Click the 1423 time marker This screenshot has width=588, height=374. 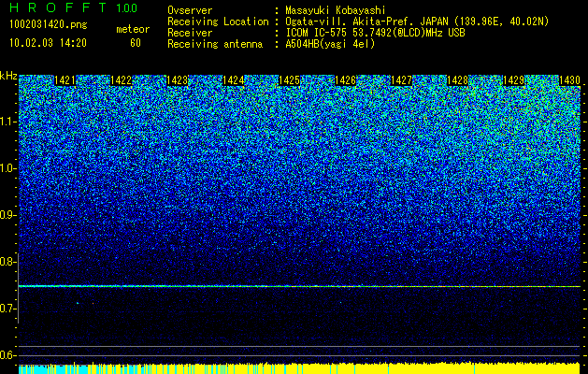tap(177, 80)
